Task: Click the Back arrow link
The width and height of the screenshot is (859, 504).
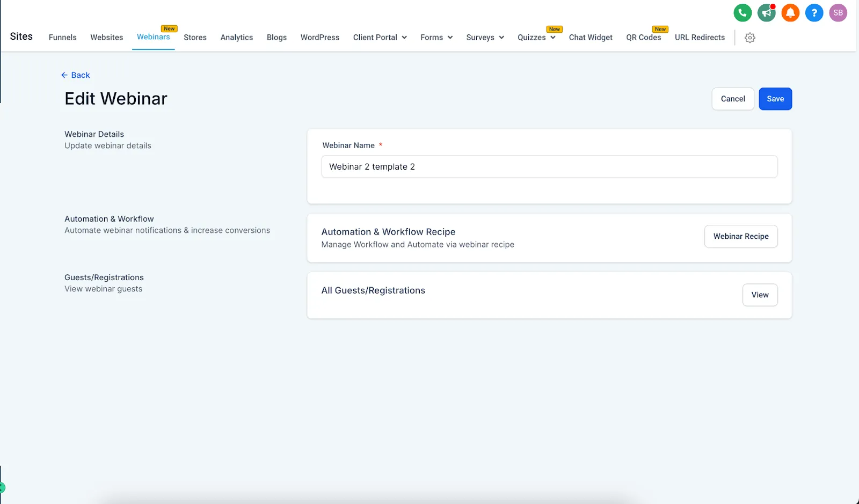Action: (x=76, y=75)
